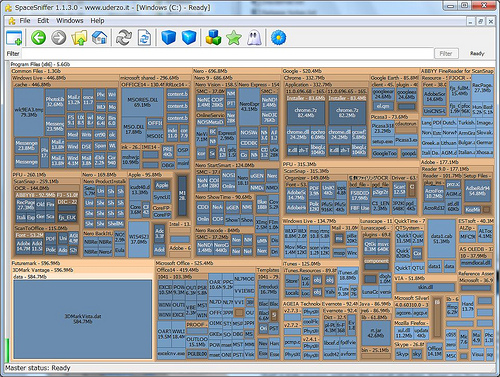Click the blue flower donate icon

pos(278,37)
